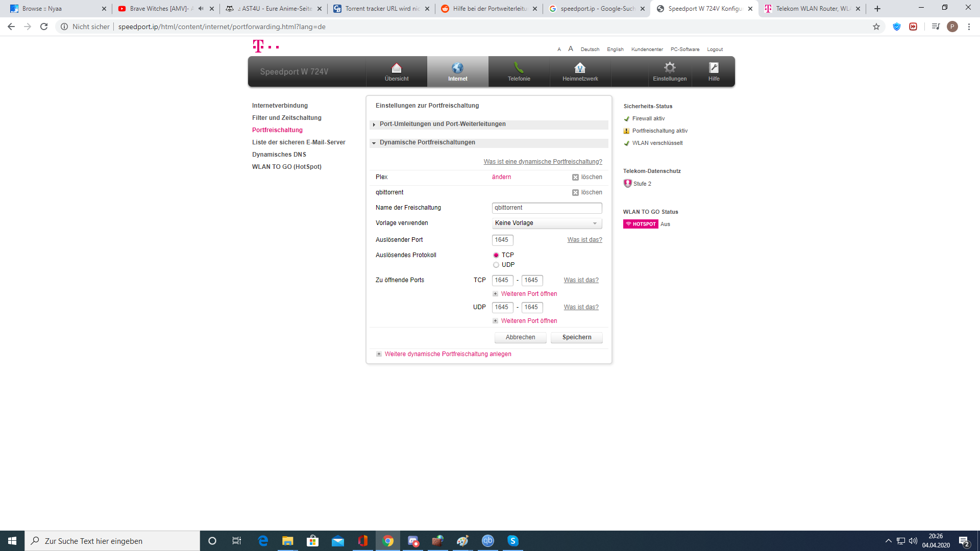Screen dimensions: 980x551
Task: Open the Vorlage verwenden dropdown
Action: coord(547,223)
